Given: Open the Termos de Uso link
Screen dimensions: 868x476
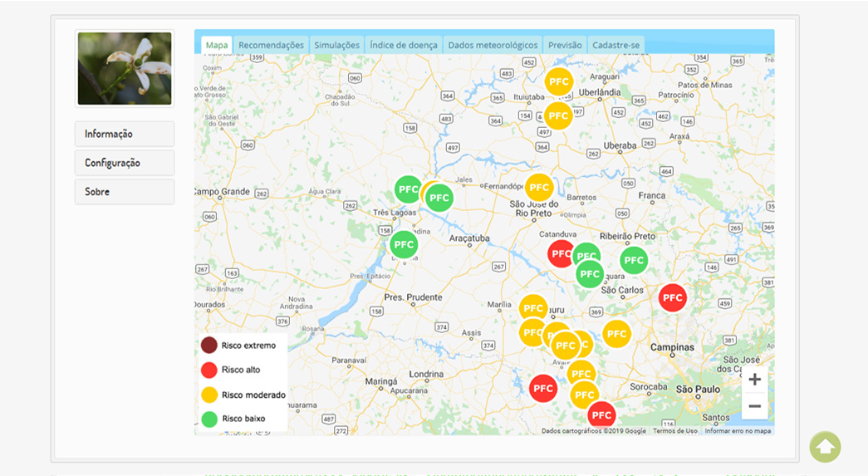Looking at the screenshot, I should (674, 430).
